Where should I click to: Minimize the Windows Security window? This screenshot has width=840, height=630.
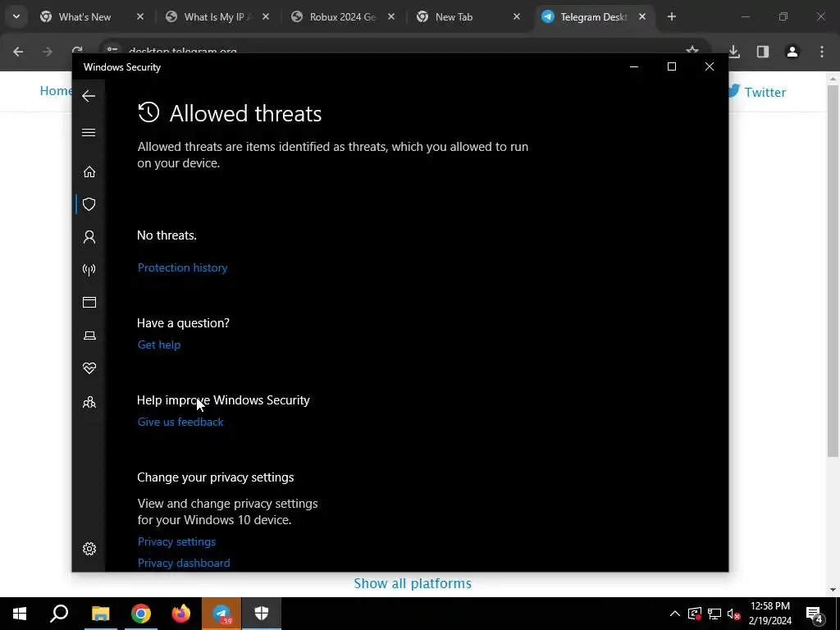[634, 66]
